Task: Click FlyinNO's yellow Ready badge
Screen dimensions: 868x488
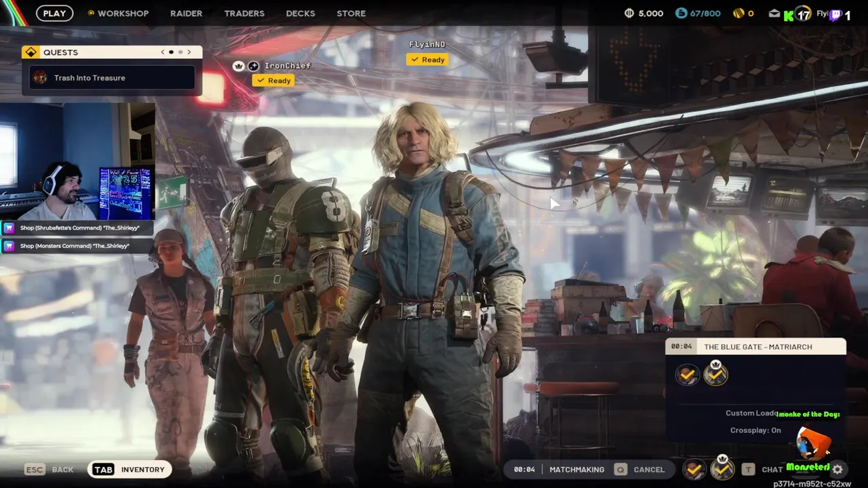Action: [427, 60]
